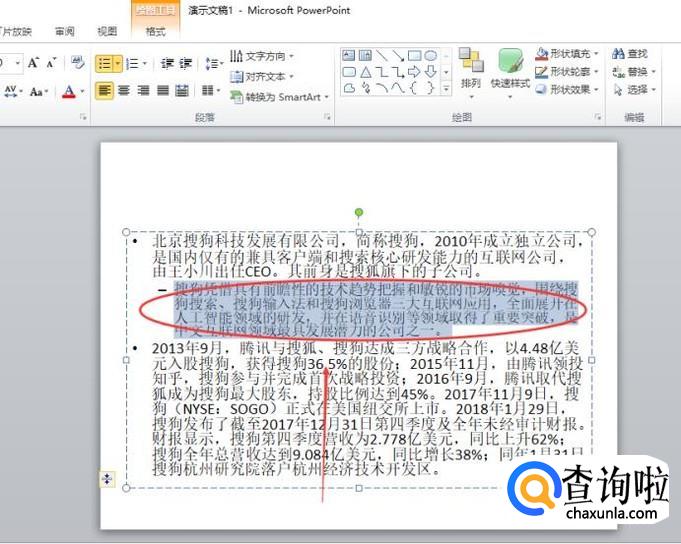Viewport: 681px width, 544px height.
Task: Click the Decrease Font Size button
Action: coord(51,63)
